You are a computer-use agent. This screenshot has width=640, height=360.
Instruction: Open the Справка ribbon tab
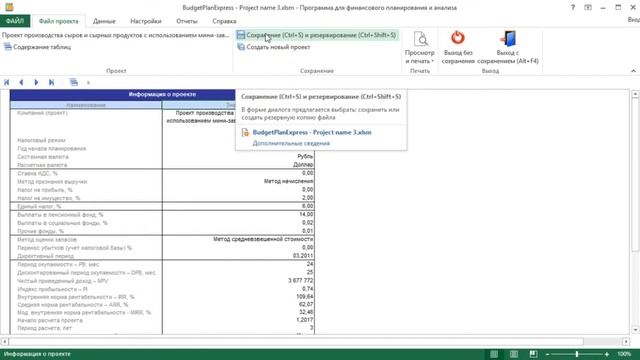point(224,21)
